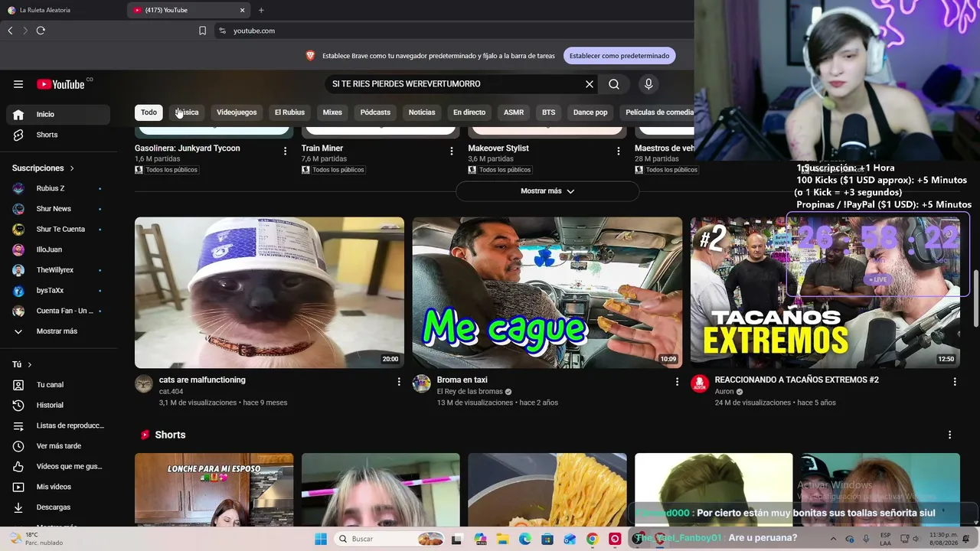Open options menu for Makeover Stylist
This screenshot has width=980, height=551.
[619, 151]
